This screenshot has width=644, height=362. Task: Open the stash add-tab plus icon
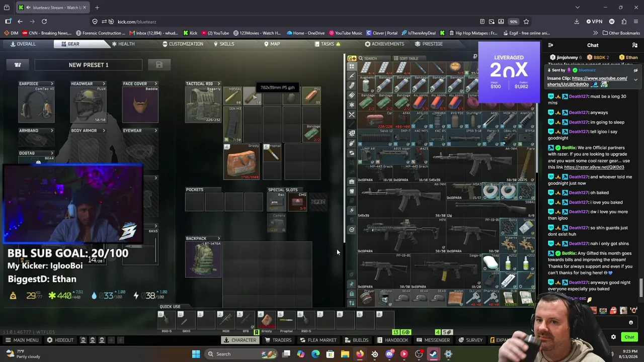point(352,58)
